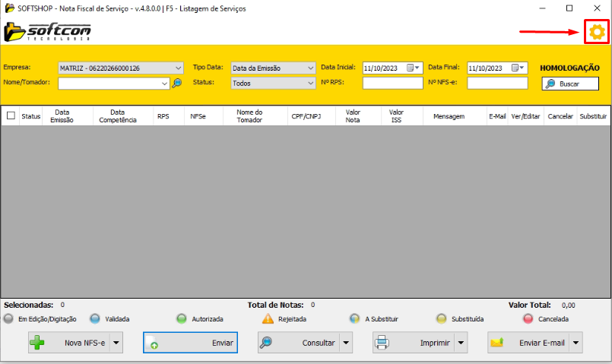Open the Data Inicial calendar picker
Image resolution: width=612 pixels, height=364 pixels.
click(413, 68)
